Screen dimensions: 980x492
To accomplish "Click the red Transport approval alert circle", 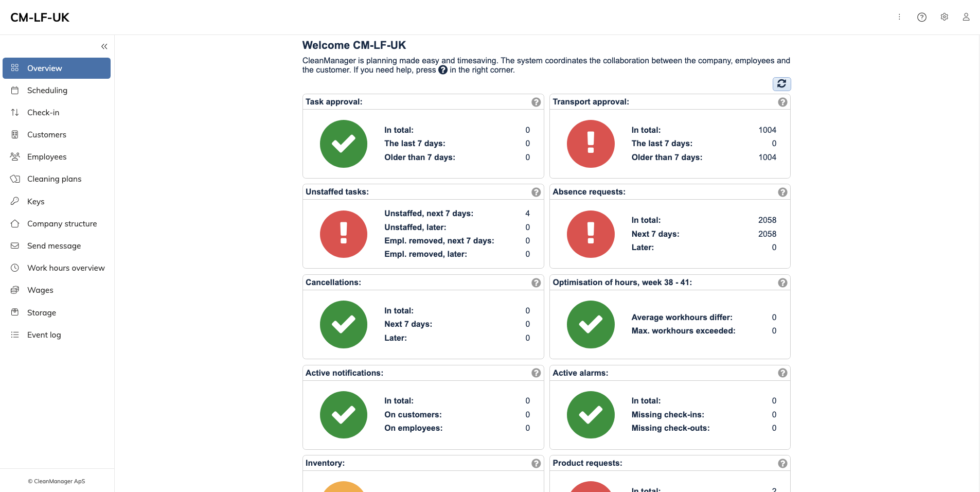I will click(591, 144).
